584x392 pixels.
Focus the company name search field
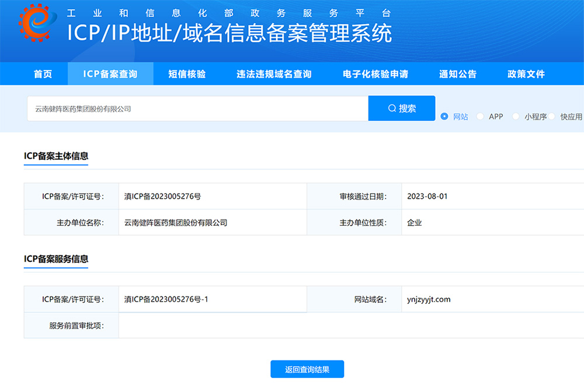pos(197,108)
